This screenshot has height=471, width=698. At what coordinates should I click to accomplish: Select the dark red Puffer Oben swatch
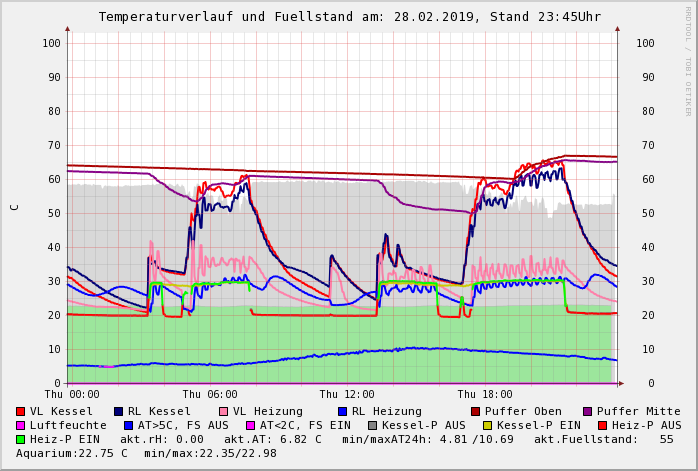(x=476, y=412)
